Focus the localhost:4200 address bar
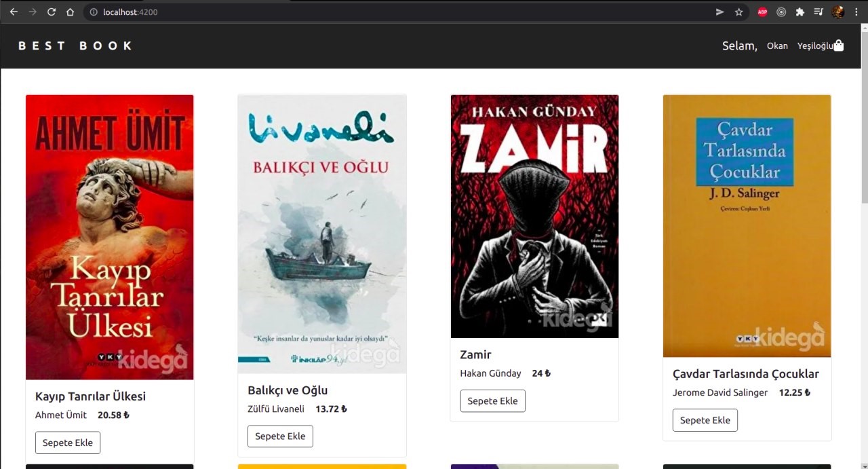 click(400, 12)
